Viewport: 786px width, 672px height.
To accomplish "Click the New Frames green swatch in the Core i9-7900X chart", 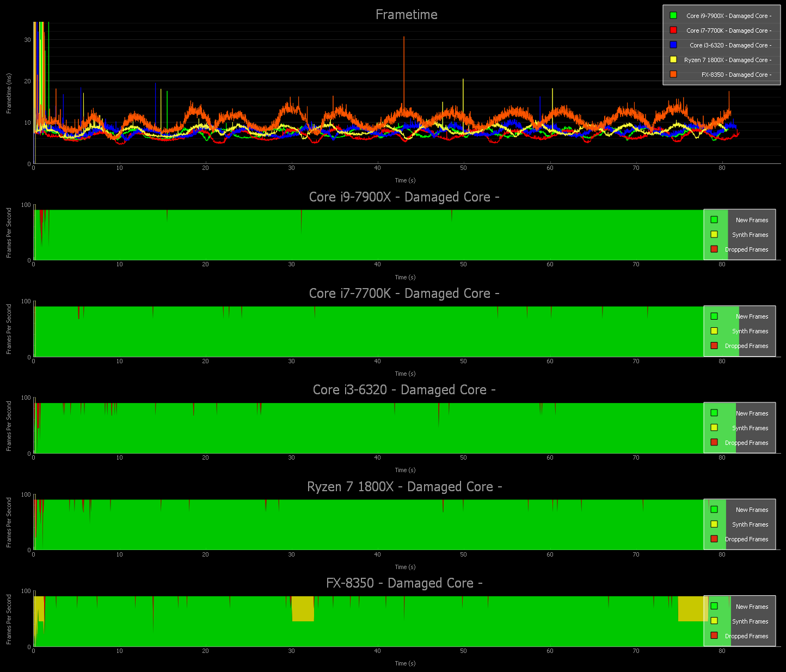I will point(714,220).
